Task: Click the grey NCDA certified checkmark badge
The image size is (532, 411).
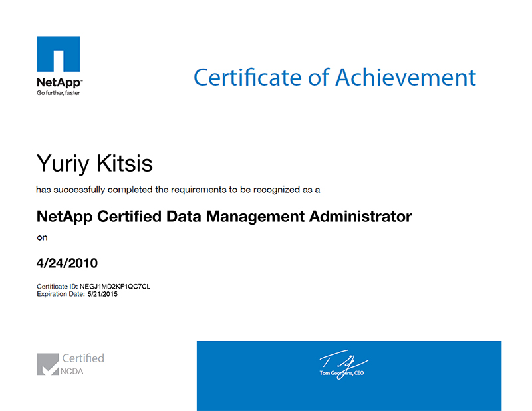Action: pyautogui.click(x=48, y=364)
